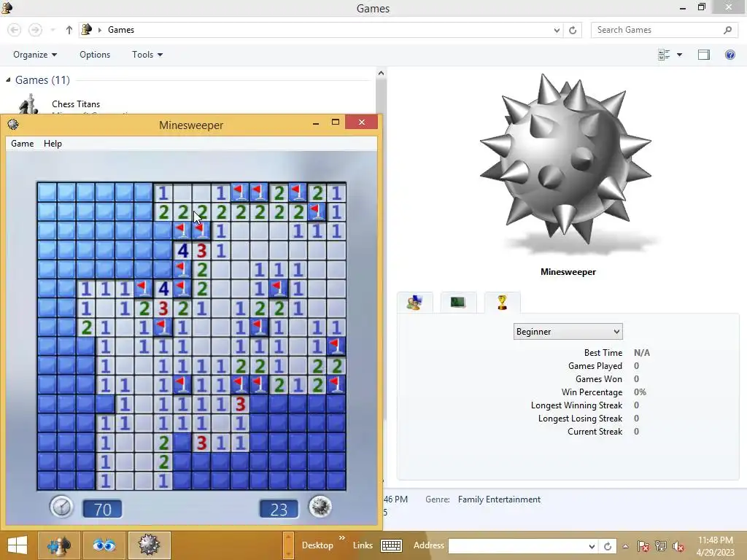Expand the Address toolbar dropdown arrow
This screenshot has width=747, height=560.
592,546
